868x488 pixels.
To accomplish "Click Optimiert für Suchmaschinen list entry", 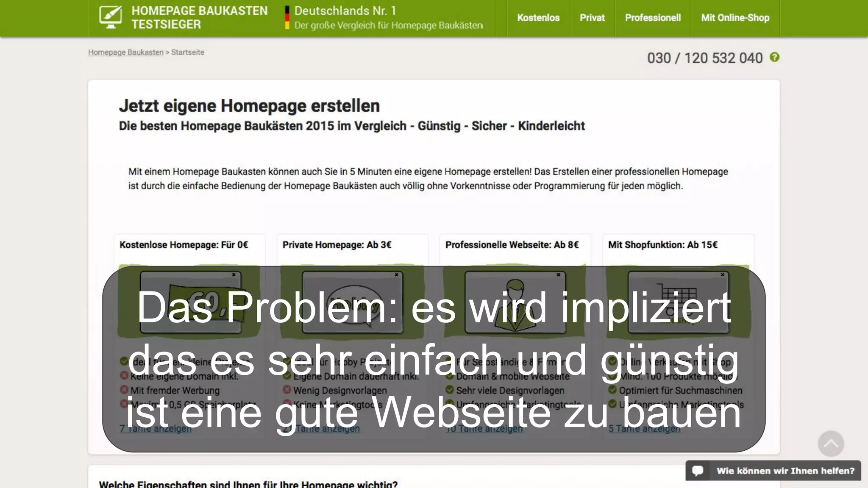I will tap(681, 390).
